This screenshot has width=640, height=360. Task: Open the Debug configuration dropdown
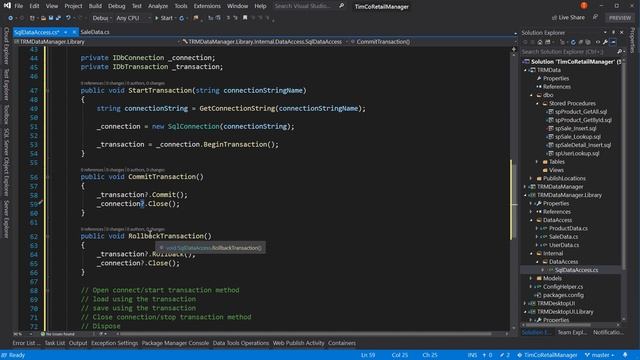pos(102,18)
